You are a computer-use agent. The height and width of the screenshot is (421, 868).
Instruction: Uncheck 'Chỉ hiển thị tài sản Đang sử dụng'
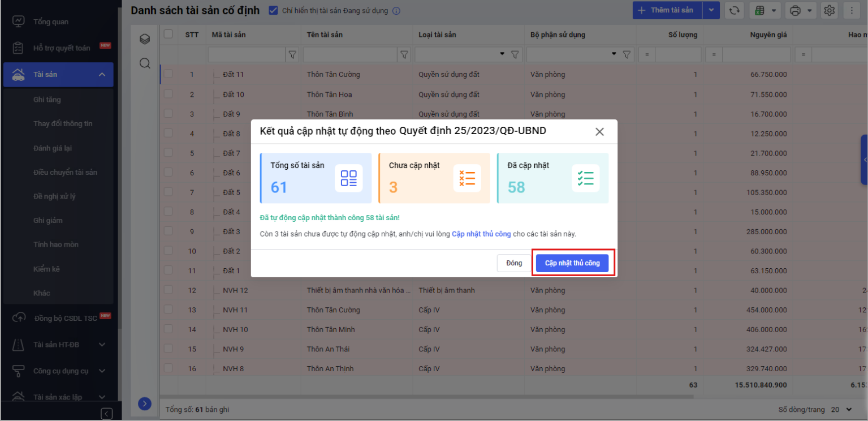point(274,10)
